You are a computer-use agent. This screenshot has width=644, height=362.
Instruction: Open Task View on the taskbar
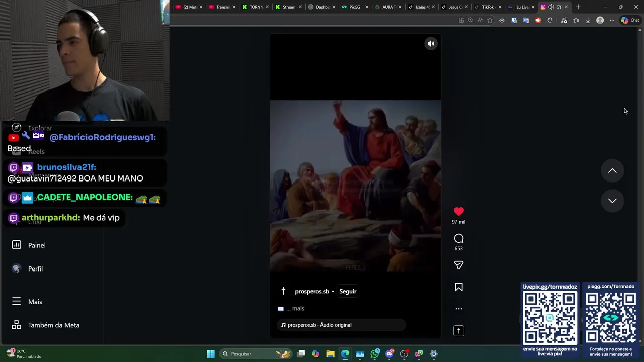(x=301, y=354)
